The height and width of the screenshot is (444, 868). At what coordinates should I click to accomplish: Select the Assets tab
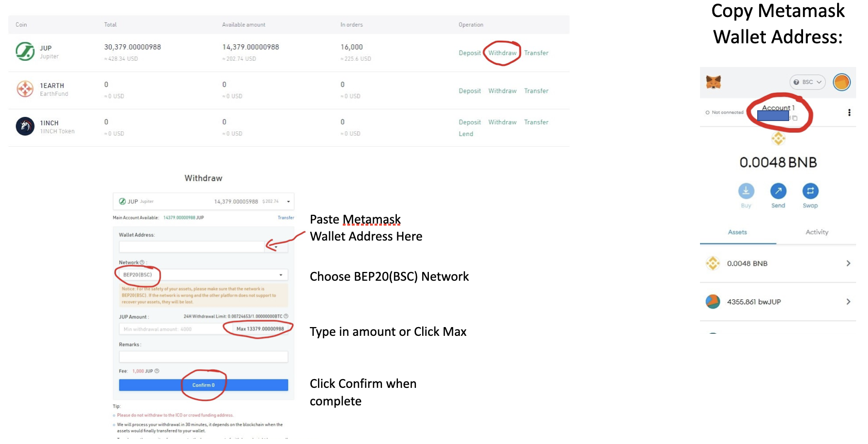click(x=737, y=232)
